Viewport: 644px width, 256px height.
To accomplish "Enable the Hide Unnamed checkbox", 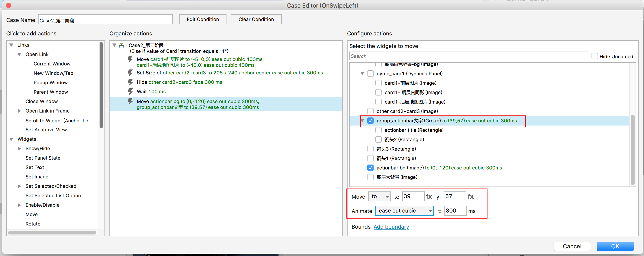I will [594, 56].
